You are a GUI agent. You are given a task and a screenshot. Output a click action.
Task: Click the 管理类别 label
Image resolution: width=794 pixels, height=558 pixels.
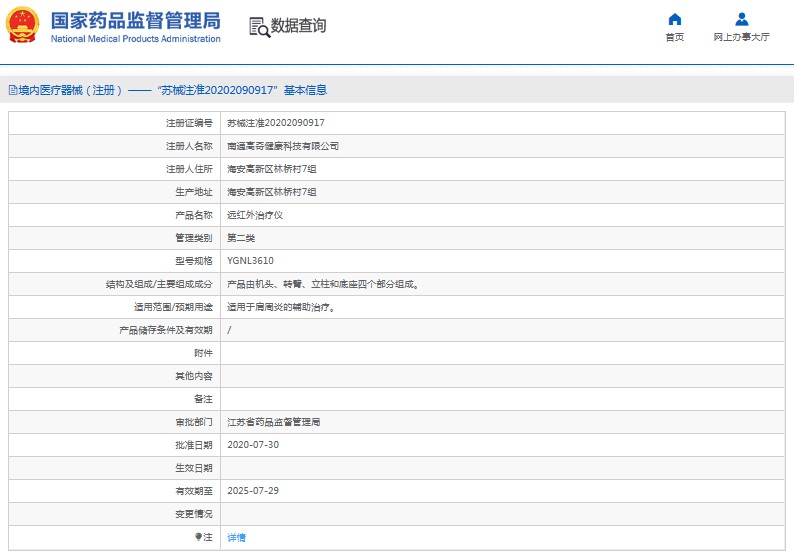coord(194,238)
